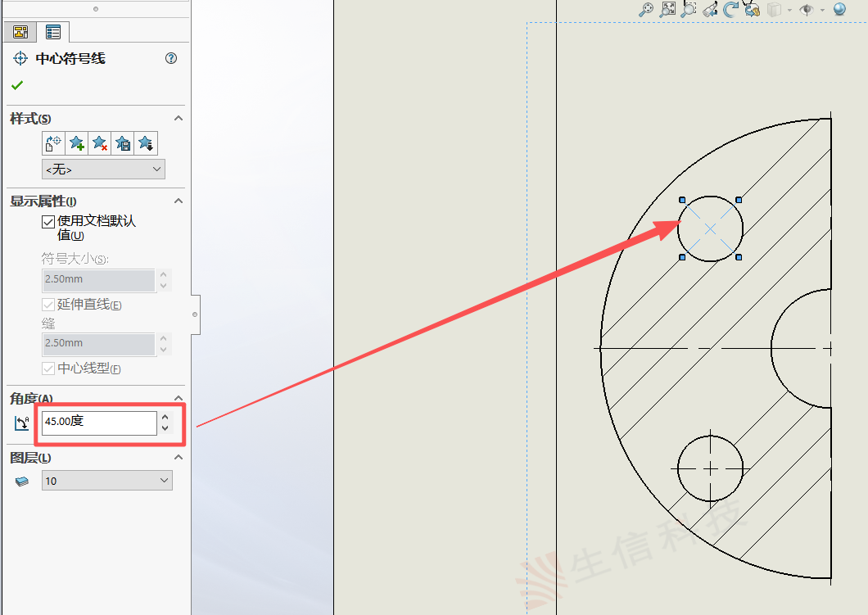The image size is (868, 615).
Task: Click the Zoom to Fit toolbar icon
Action: click(647, 9)
